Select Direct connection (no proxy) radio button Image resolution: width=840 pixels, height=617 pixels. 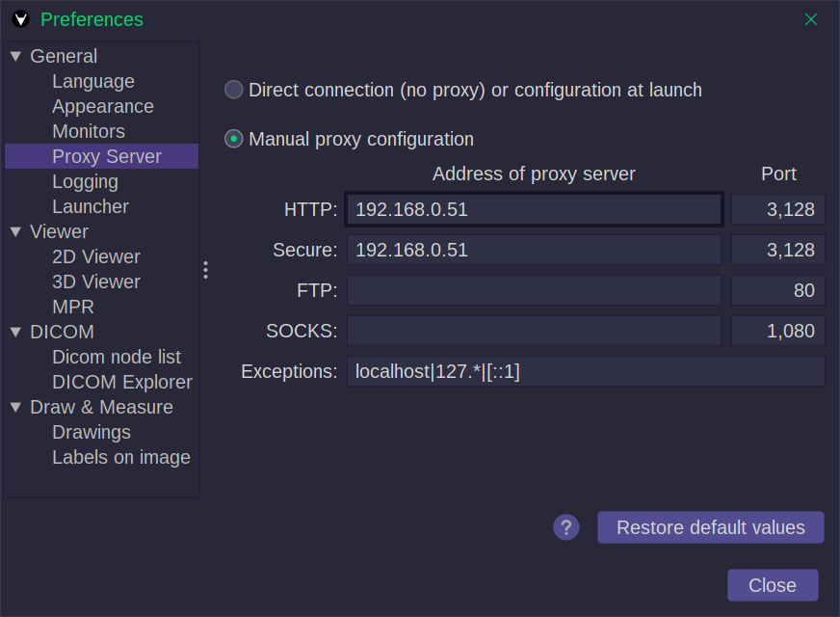pos(233,90)
